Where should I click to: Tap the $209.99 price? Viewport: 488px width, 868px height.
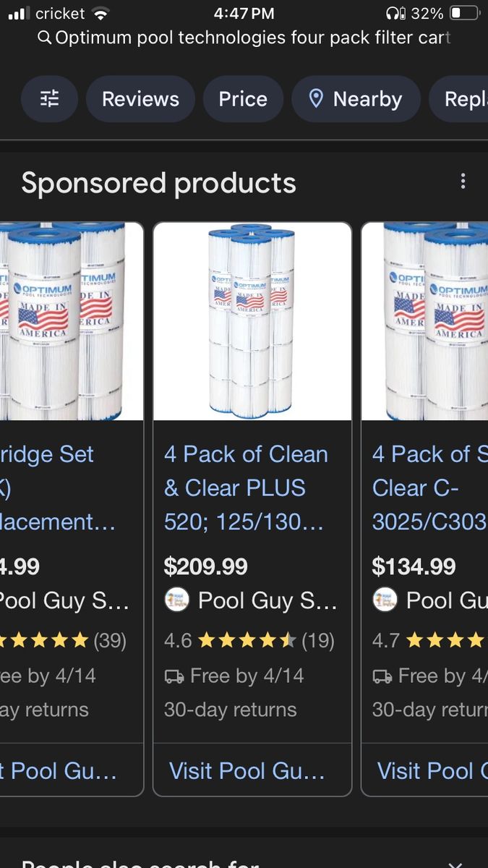[x=206, y=566]
